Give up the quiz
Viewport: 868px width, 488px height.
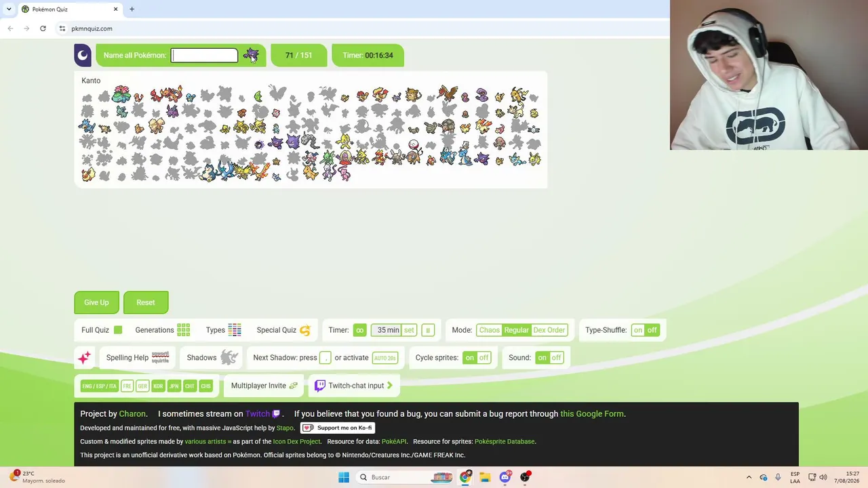[x=96, y=302]
